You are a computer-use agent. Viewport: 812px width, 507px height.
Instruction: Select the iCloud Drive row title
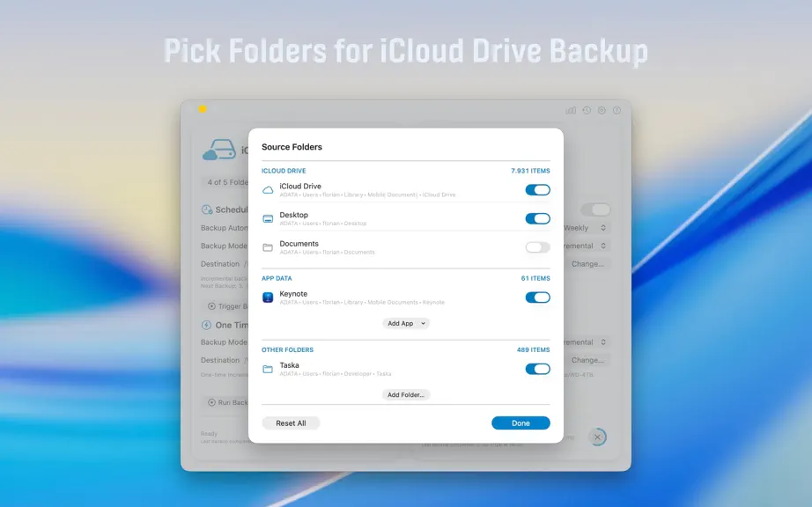(300, 187)
